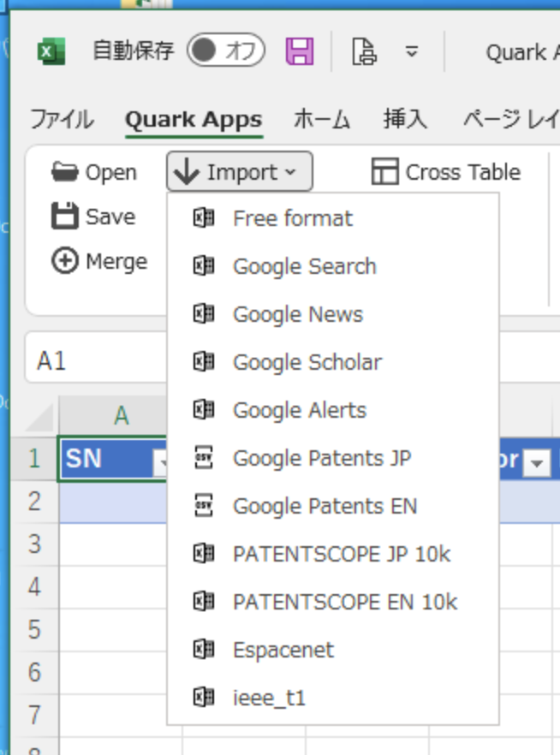Switch to the 挿入 tab

point(405,119)
